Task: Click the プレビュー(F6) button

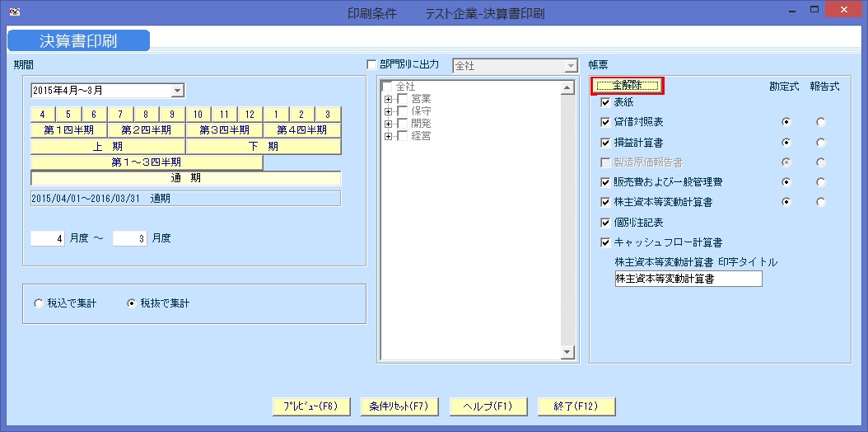Action: tap(312, 406)
